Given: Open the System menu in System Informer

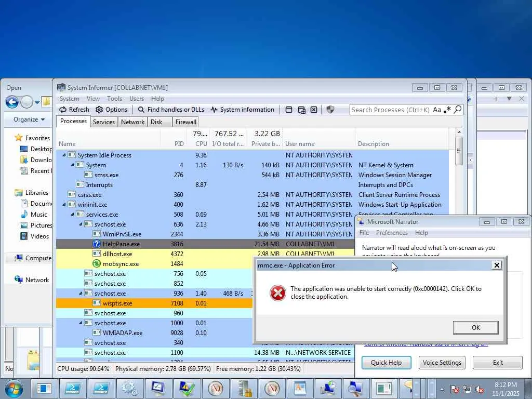Looking at the screenshot, I should [x=69, y=99].
